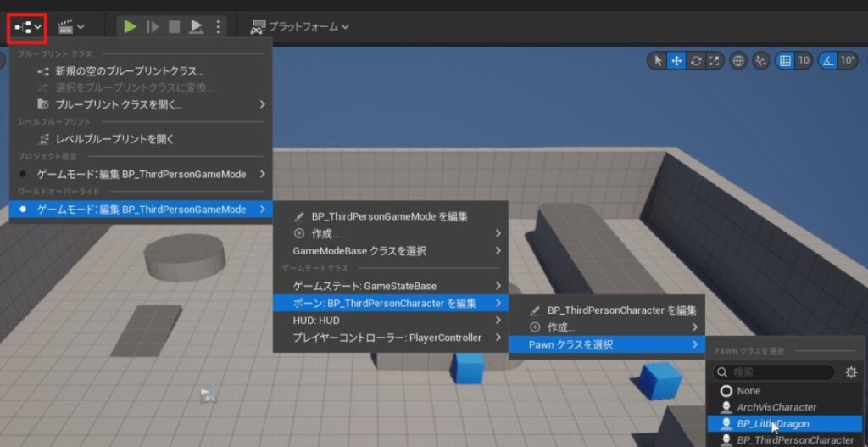The height and width of the screenshot is (447, 868).
Task: Click the platform gamepad icon
Action: (258, 26)
